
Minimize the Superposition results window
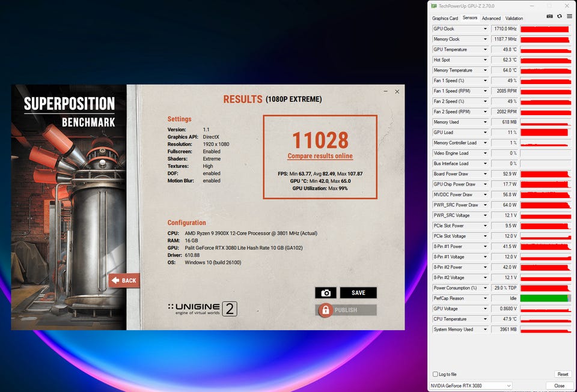pos(385,91)
